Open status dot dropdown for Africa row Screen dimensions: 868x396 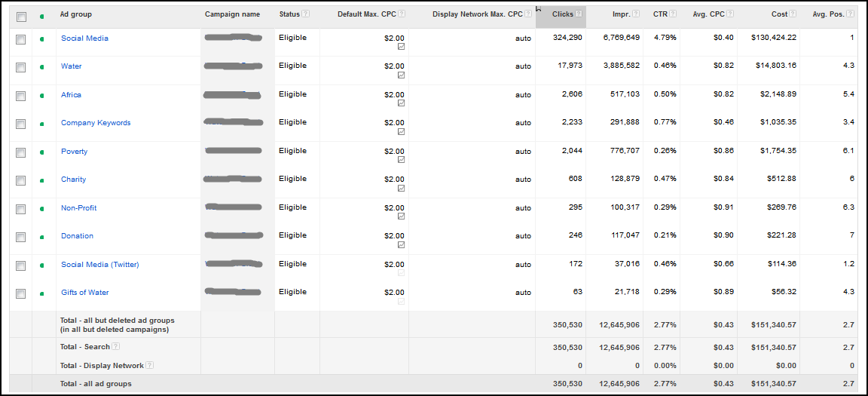pos(41,96)
